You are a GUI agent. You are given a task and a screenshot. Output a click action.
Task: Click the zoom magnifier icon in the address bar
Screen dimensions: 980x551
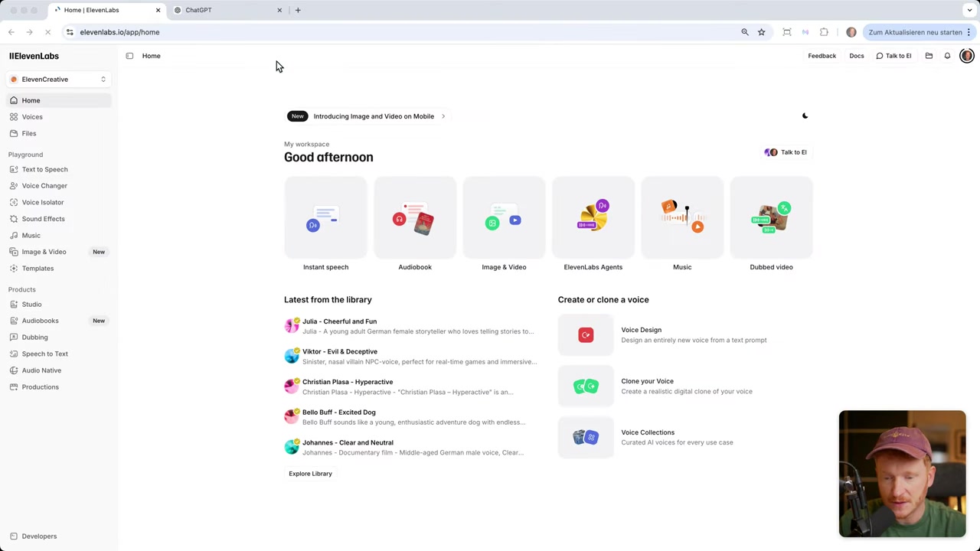click(744, 32)
